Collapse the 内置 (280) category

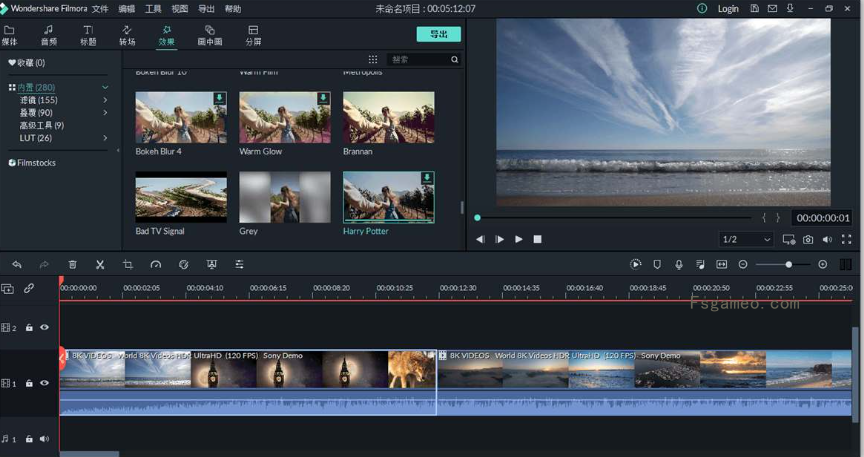tap(105, 87)
